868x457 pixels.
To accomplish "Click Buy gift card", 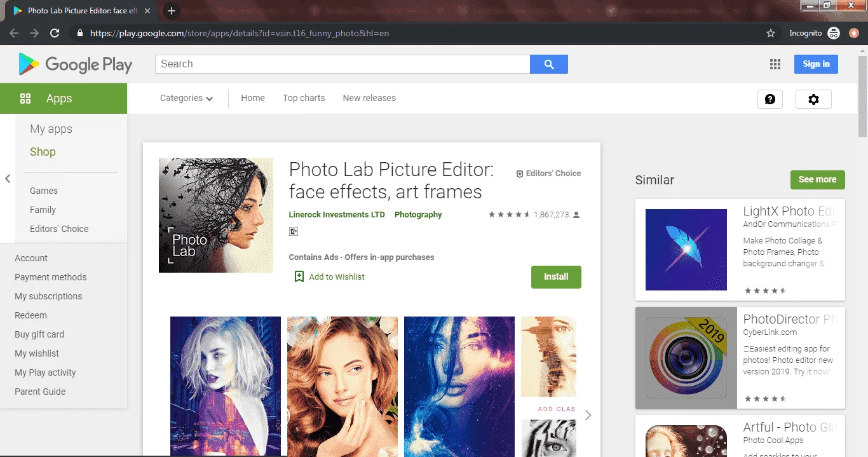I will coord(39,334).
